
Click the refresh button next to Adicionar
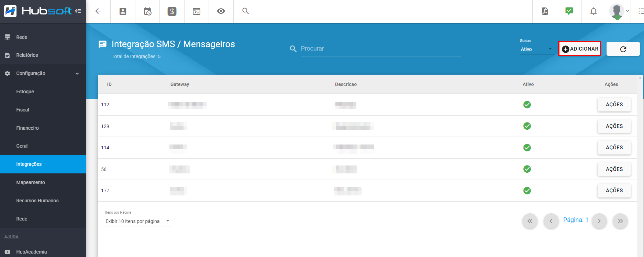click(623, 49)
